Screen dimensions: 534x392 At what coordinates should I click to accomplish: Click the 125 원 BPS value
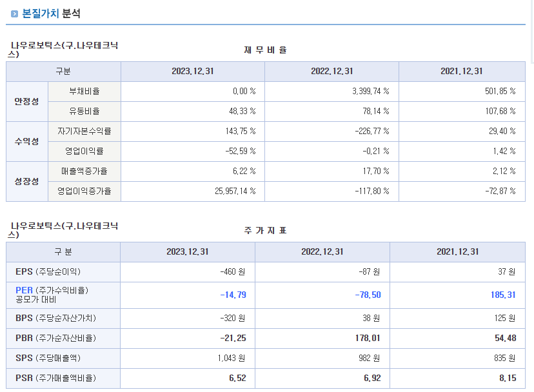[505, 318]
